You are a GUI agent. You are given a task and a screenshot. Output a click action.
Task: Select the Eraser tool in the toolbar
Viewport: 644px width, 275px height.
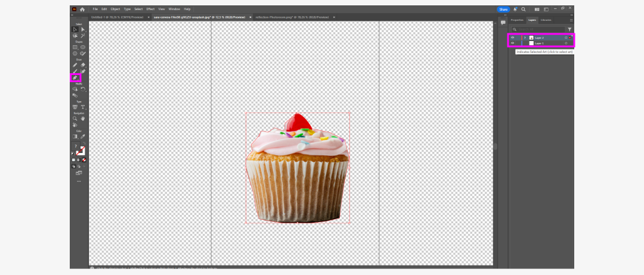point(75,77)
